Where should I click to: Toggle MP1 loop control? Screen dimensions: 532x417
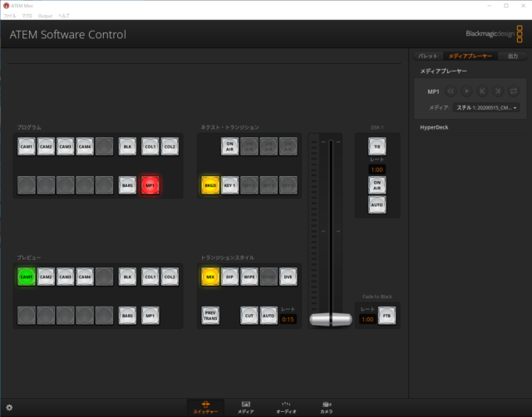(514, 91)
